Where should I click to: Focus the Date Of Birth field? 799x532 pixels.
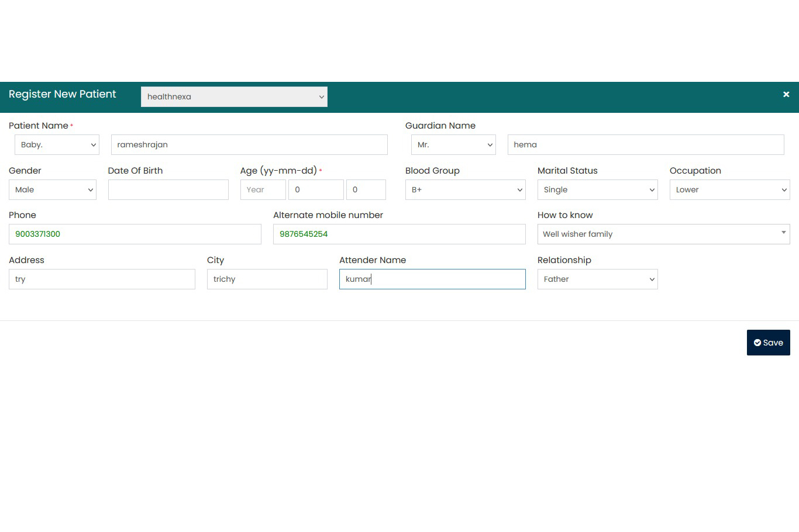tap(168, 190)
